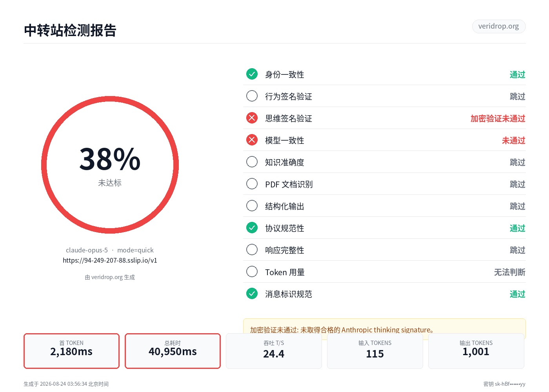The image size is (549, 392).
Task: Open the sslip.io endpoint URL
Action: pos(110,260)
